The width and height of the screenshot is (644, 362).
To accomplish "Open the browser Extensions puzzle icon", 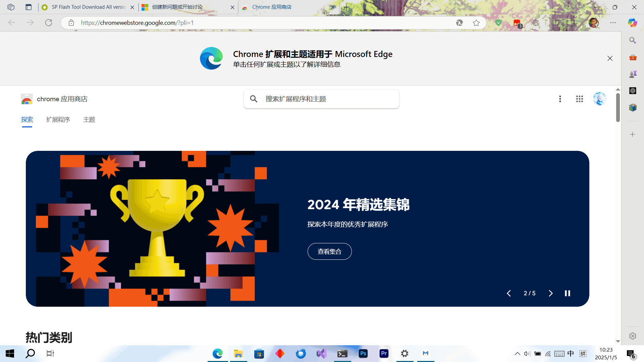I will (535, 23).
